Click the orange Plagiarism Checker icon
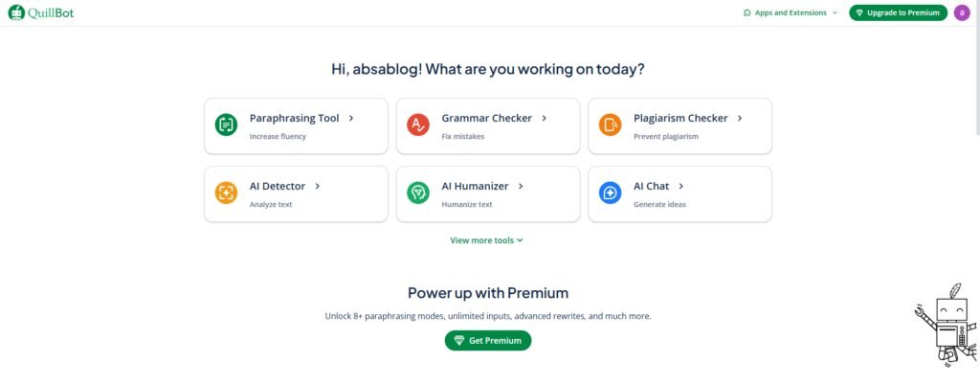The width and height of the screenshot is (980, 384). click(610, 124)
